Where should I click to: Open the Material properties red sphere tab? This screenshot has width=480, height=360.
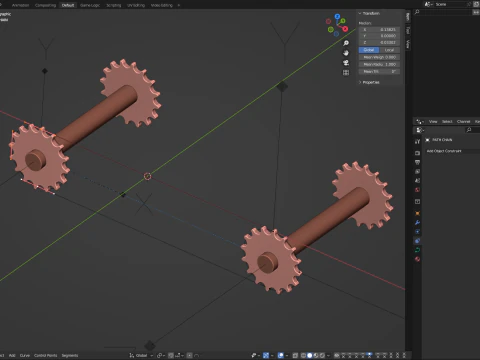[x=417, y=259]
